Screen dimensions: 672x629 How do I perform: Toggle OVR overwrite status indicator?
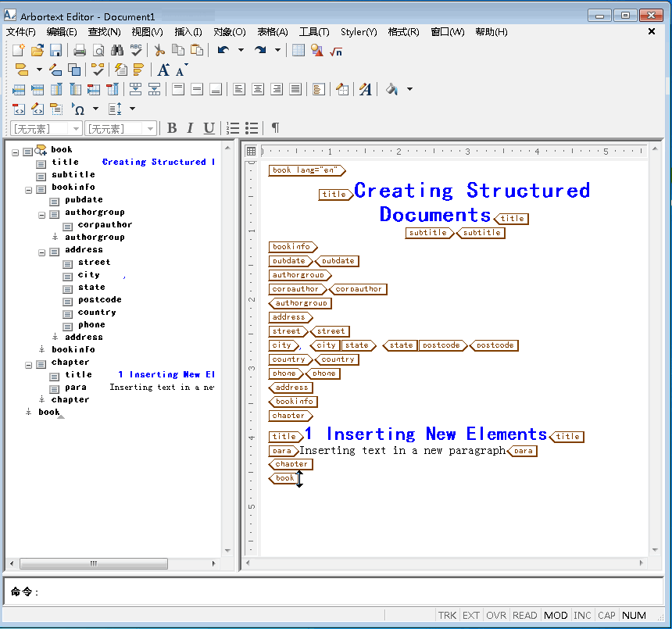click(x=496, y=615)
